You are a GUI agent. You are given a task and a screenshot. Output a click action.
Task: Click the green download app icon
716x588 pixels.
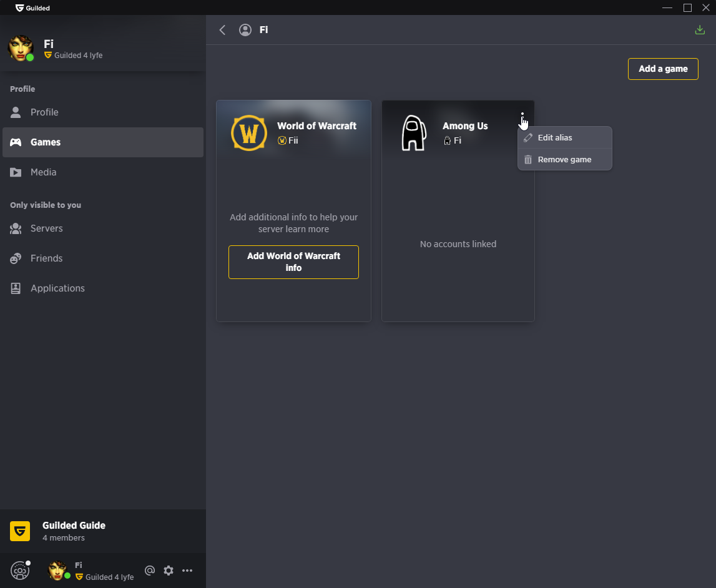coord(700,30)
